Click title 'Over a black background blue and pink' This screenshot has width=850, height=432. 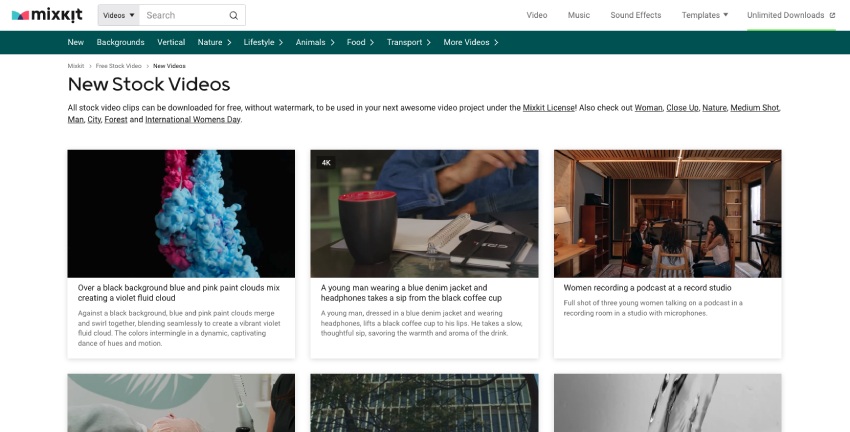179,293
